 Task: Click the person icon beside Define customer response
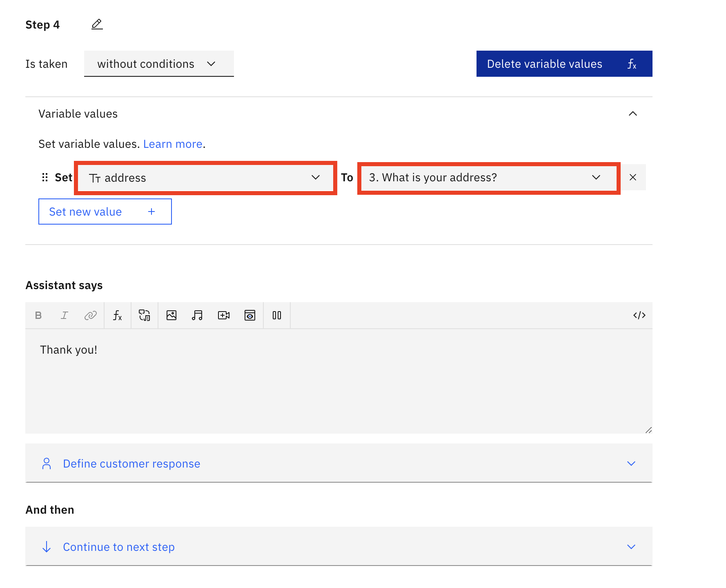coord(47,463)
